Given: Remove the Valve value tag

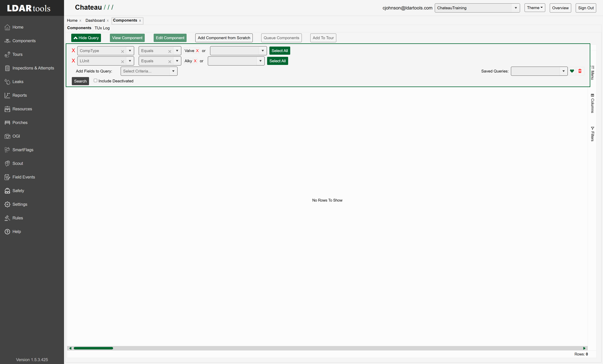Looking at the screenshot, I should (197, 51).
